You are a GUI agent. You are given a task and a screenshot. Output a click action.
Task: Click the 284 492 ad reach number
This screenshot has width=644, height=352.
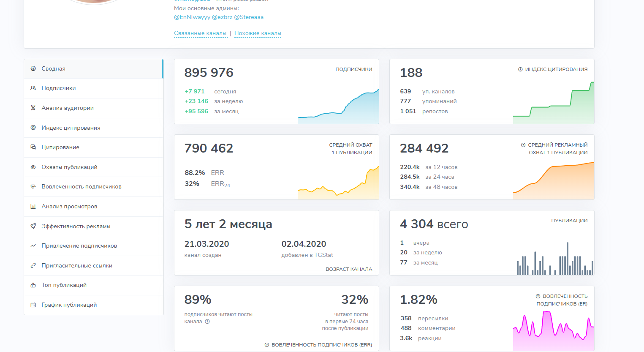[424, 148]
